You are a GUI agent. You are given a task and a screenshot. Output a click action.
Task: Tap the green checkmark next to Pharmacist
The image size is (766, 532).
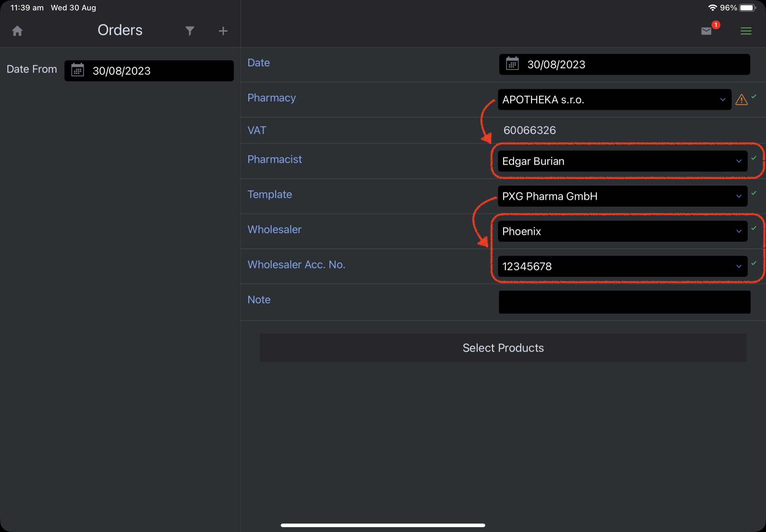[754, 158]
